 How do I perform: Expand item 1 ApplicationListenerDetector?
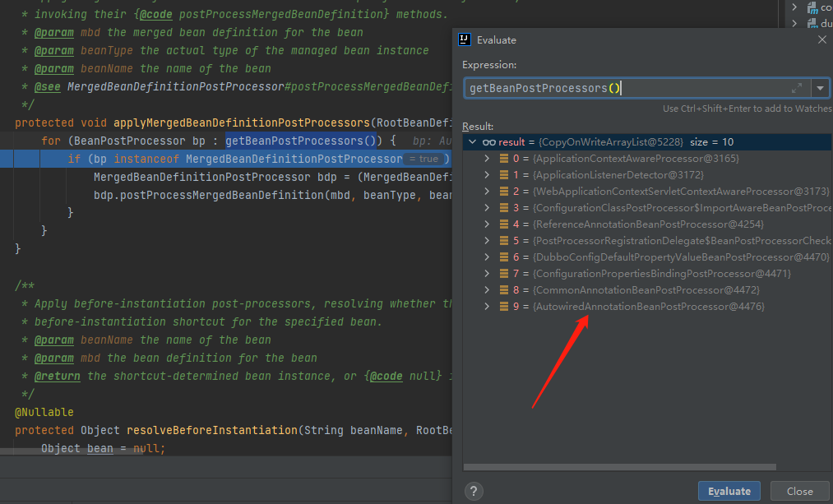[x=487, y=175]
